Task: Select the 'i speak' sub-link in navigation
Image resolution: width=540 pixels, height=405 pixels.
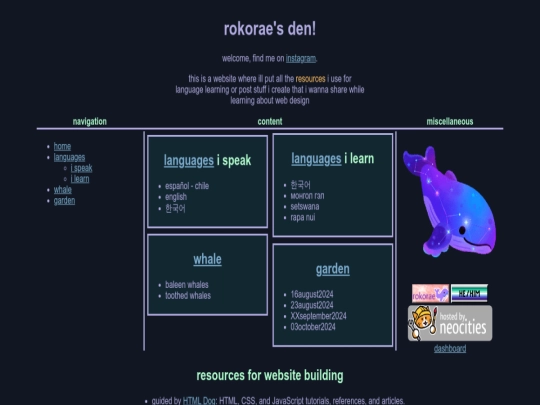Action: click(x=81, y=168)
